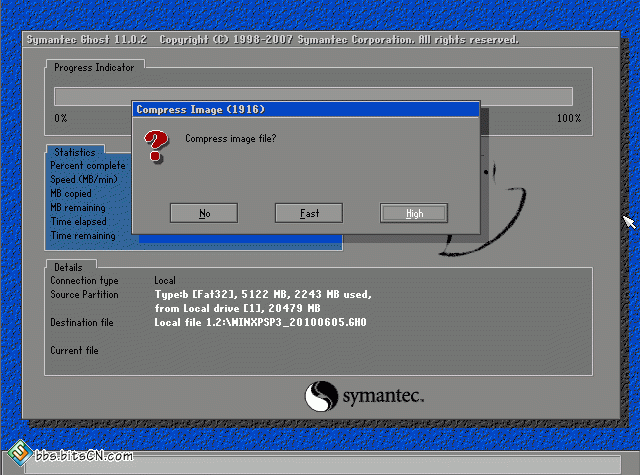The image size is (640, 475).
Task: Click the 'Time remaining' statistic label
Action: point(83,235)
